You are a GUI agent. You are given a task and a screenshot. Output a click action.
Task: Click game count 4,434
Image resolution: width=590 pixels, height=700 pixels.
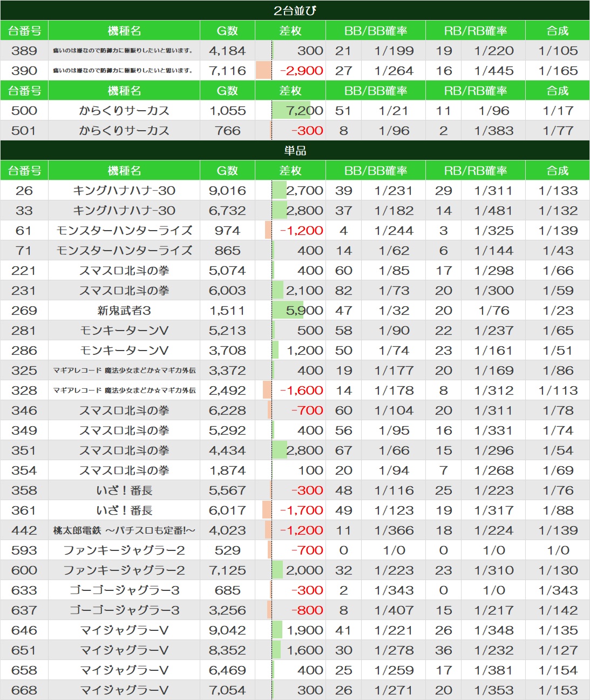pyautogui.click(x=227, y=450)
